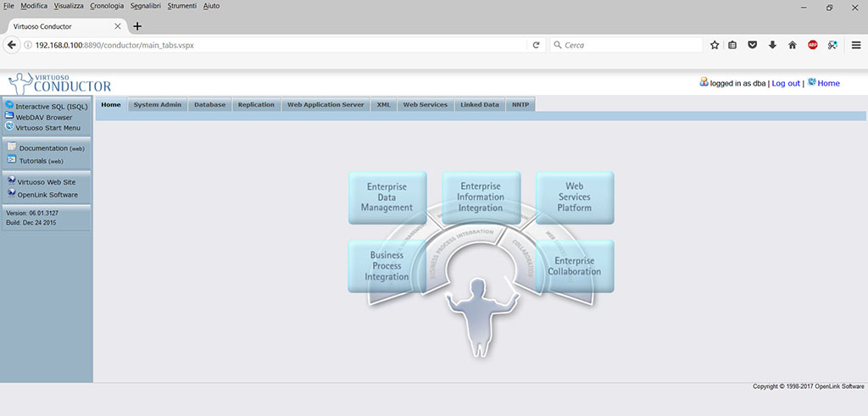Image resolution: width=868 pixels, height=416 pixels.
Task: Open the Tutorials (web) link
Action: click(x=42, y=161)
